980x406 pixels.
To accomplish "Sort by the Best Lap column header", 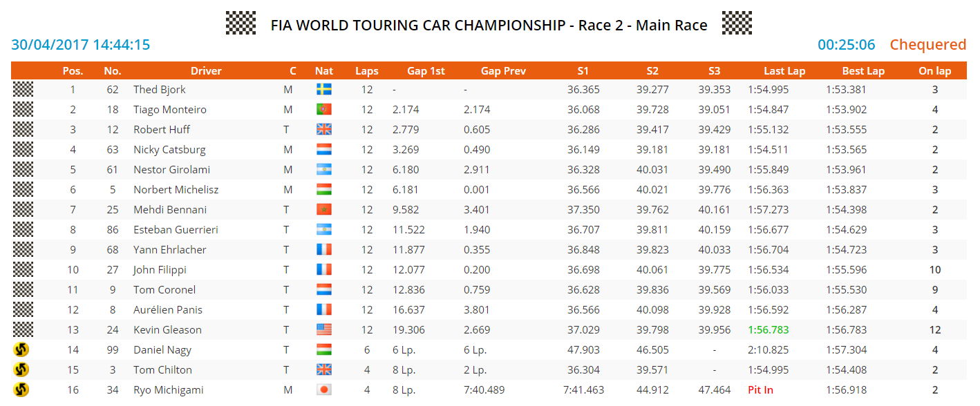I will click(863, 71).
